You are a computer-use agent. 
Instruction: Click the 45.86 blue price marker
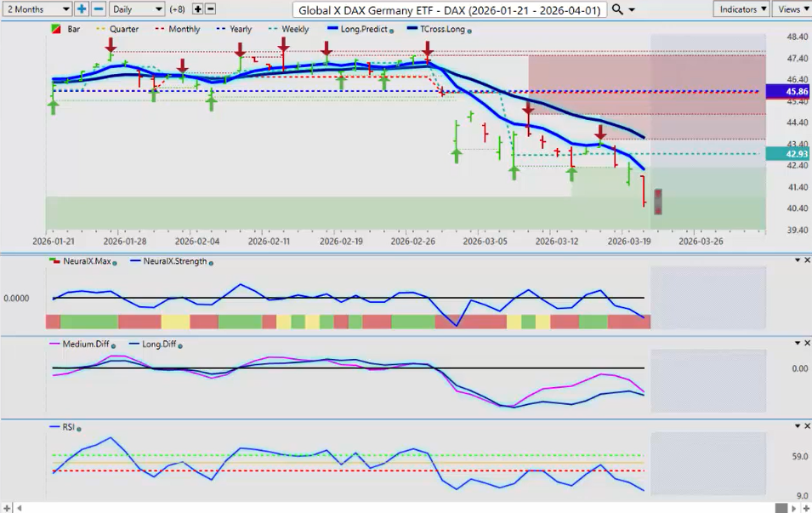(787, 91)
